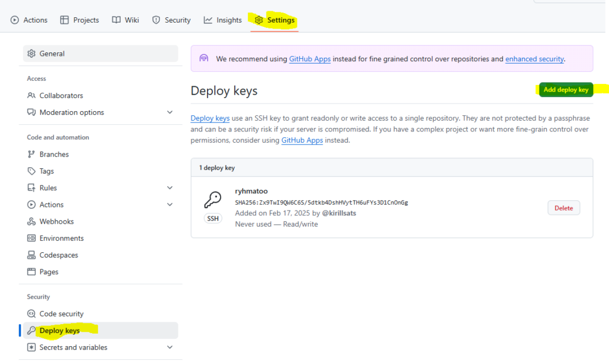Screen dimensions: 609x364
Task: Open the Settings tab
Action: point(275,20)
